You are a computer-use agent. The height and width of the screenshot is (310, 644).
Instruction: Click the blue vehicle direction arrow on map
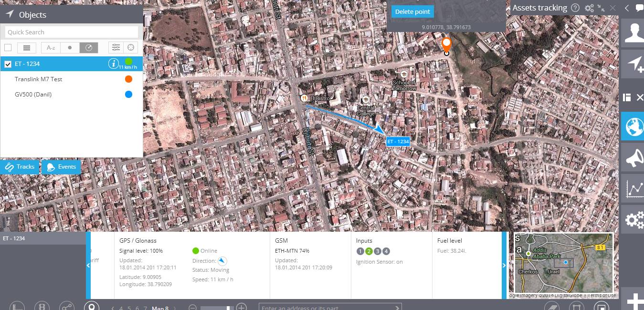click(380, 128)
